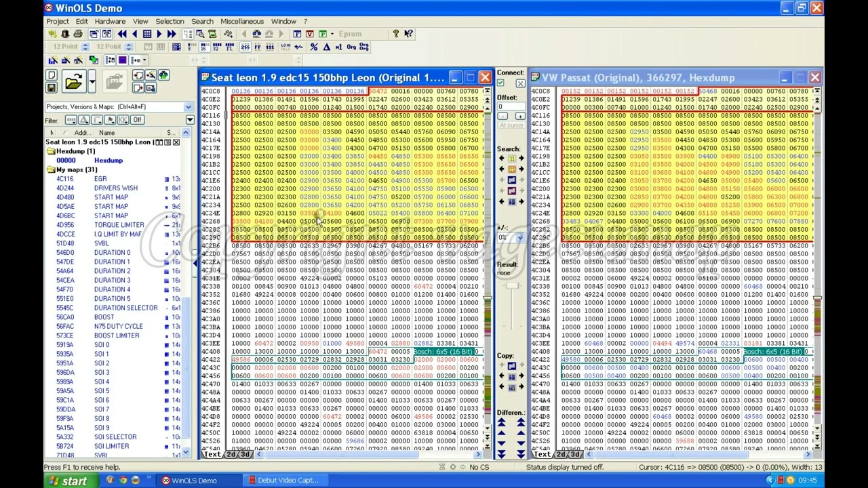Click the Org original values icon

351,47
